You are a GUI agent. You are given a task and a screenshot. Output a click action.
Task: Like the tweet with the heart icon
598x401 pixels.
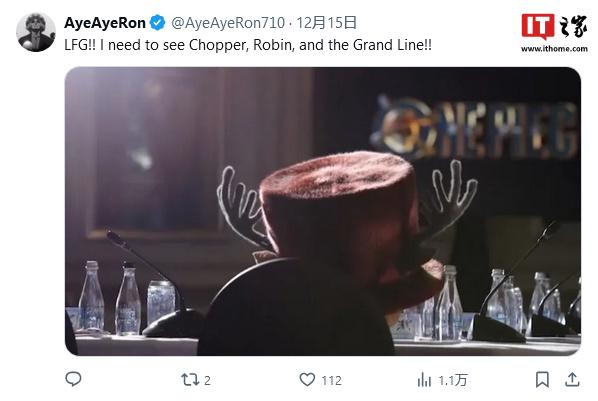(307, 380)
